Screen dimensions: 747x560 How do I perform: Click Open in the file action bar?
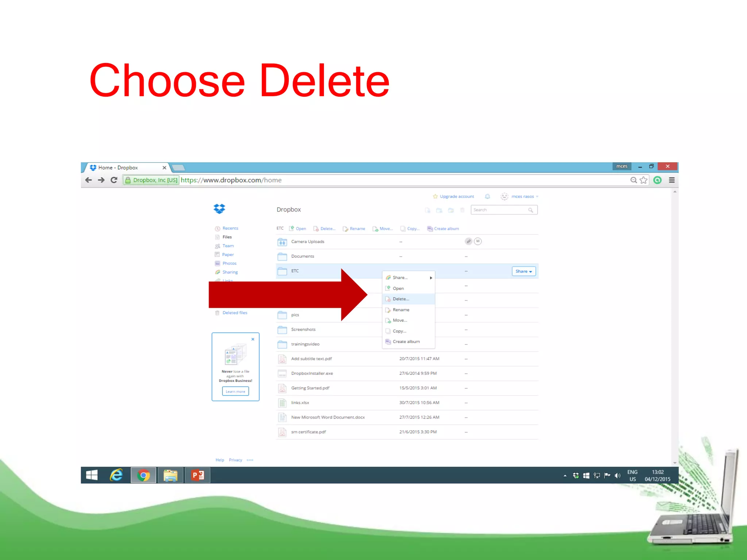298,229
